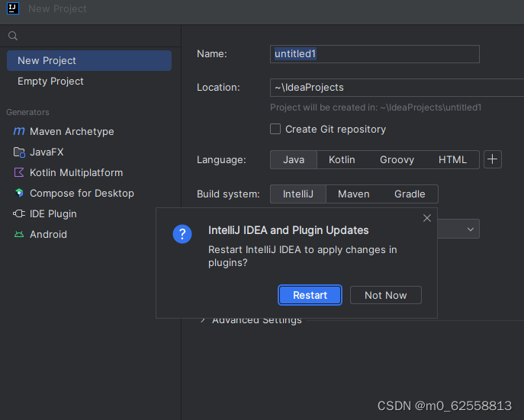Expand the Advanced Settings section
524x420 pixels.
(203, 320)
